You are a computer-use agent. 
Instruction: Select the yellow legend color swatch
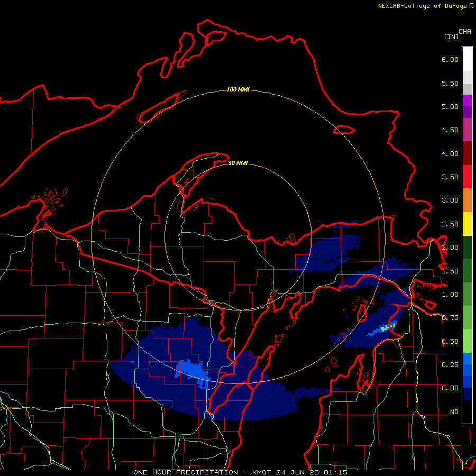click(x=467, y=224)
